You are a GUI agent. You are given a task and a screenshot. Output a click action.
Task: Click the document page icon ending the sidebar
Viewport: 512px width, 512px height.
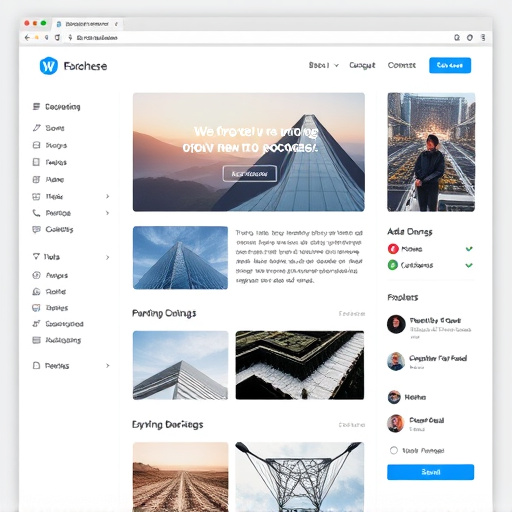[x=36, y=366]
